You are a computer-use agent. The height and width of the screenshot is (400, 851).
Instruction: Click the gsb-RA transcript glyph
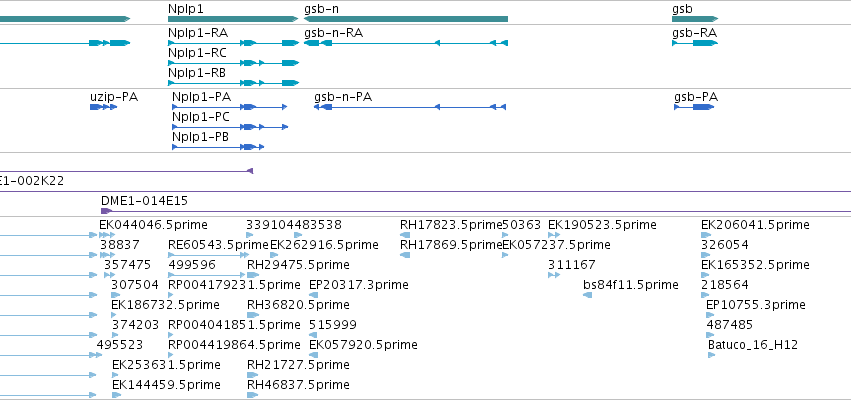[695, 43]
